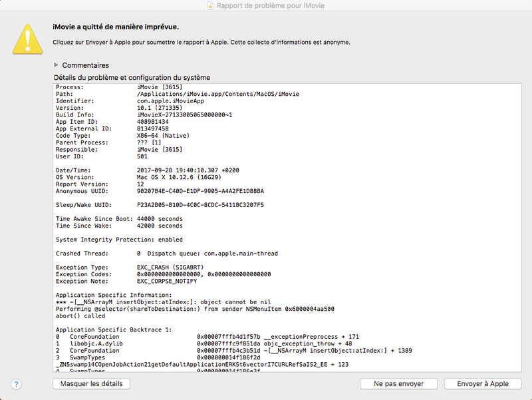Image resolution: width=532 pixels, height=400 pixels.
Task: Expand the Commentaires disclosure triangle
Action: pos(56,65)
